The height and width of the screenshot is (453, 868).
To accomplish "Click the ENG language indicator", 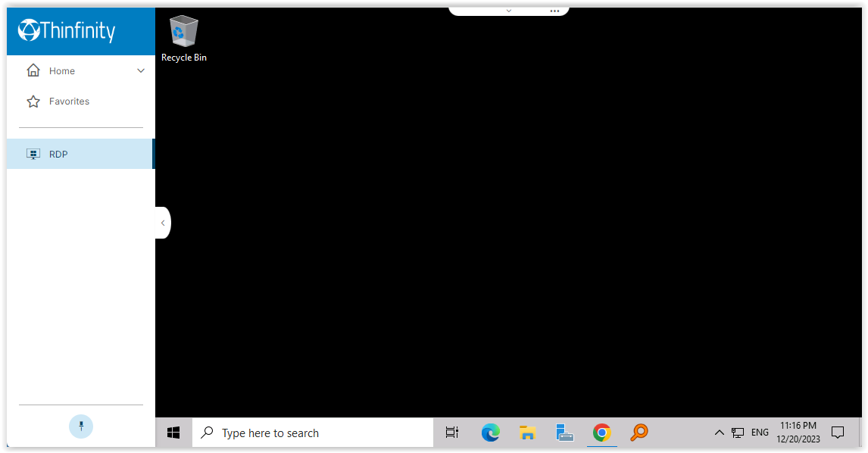I will tap(760, 433).
